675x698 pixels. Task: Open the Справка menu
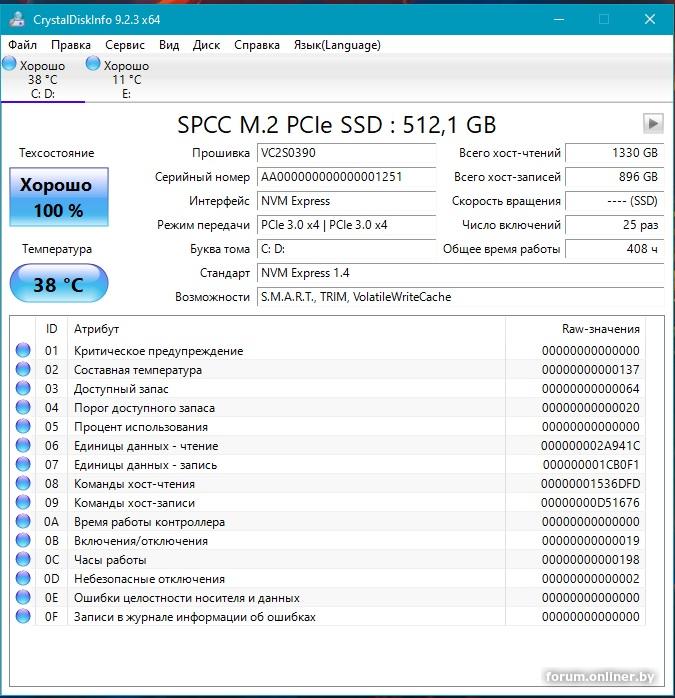pos(256,45)
